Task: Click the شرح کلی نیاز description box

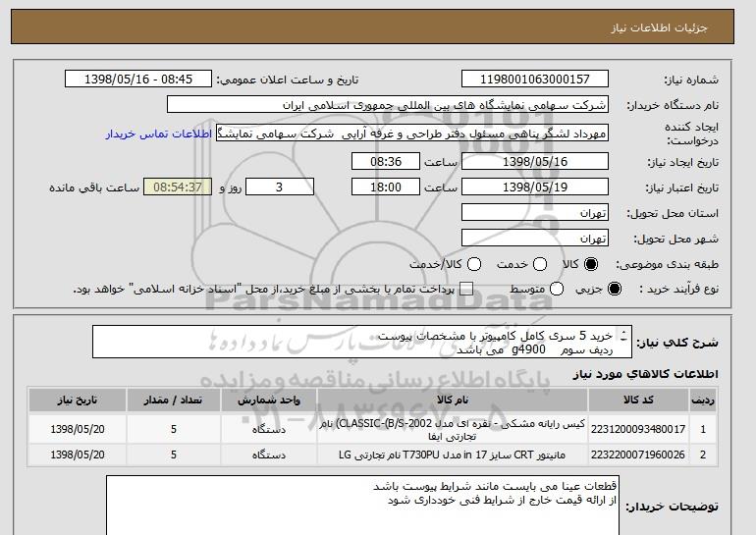Action: (362, 342)
